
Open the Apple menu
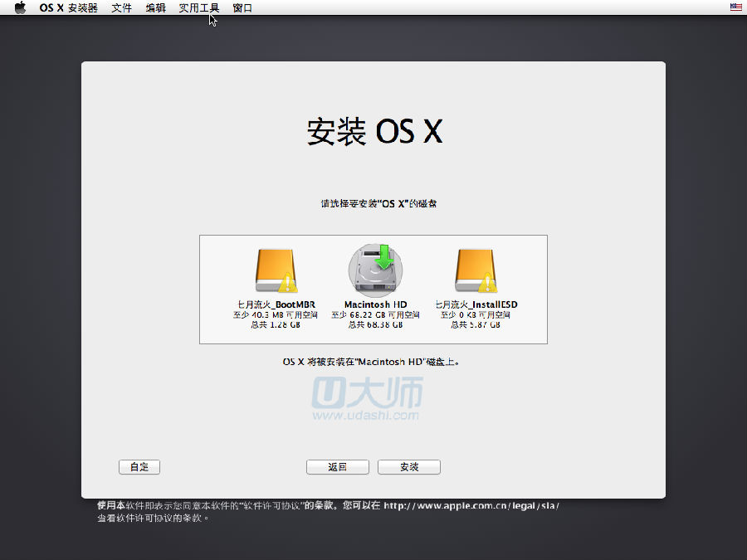click(x=21, y=8)
